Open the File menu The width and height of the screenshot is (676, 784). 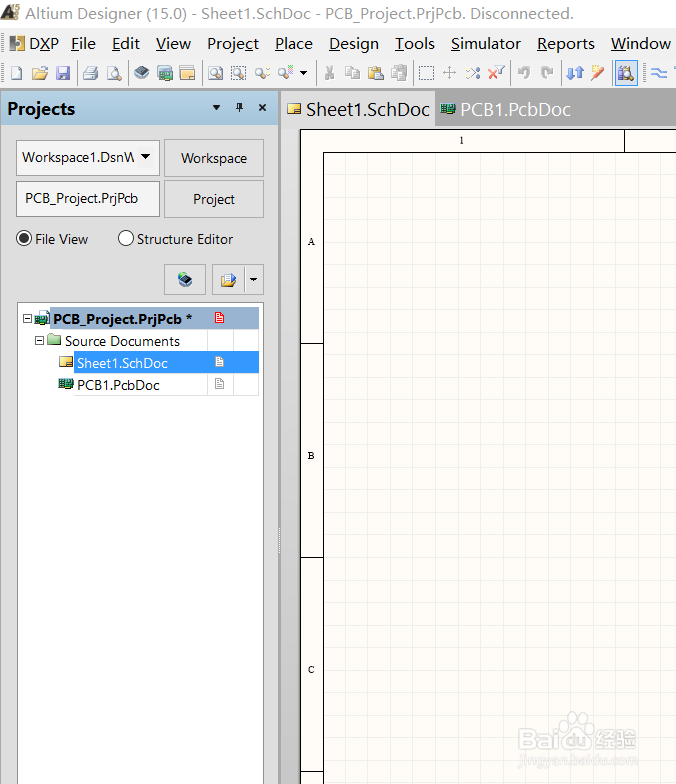[x=83, y=44]
